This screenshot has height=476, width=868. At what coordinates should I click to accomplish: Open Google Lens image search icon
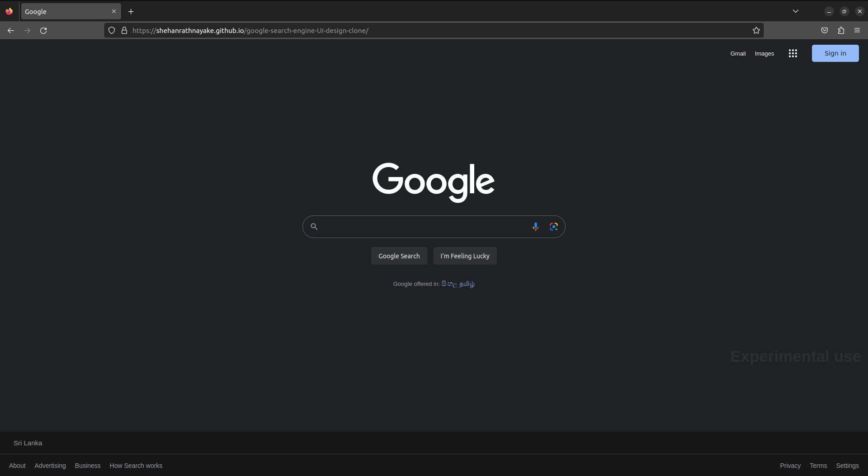coord(554,227)
